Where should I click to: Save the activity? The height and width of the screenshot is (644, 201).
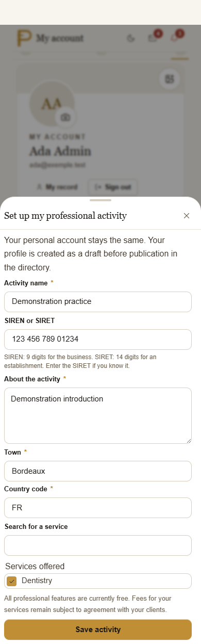point(98,630)
